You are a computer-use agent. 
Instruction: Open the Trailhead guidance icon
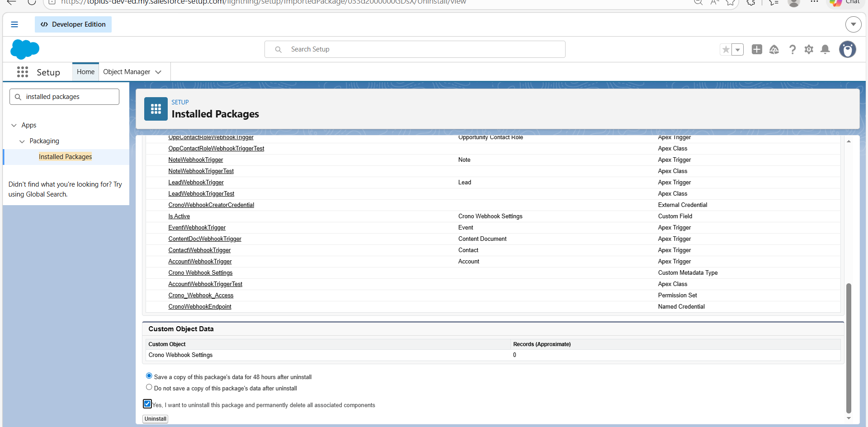point(774,49)
